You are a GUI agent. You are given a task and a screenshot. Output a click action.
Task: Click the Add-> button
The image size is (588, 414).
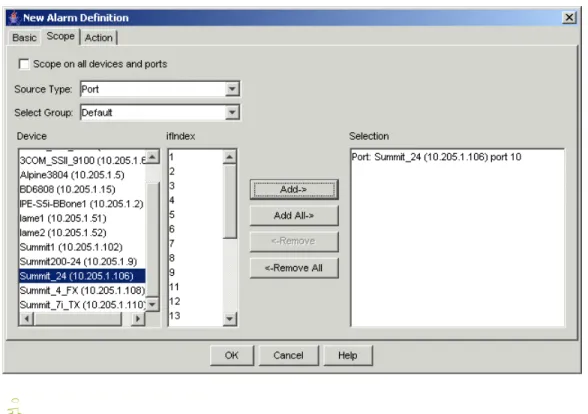click(x=294, y=189)
